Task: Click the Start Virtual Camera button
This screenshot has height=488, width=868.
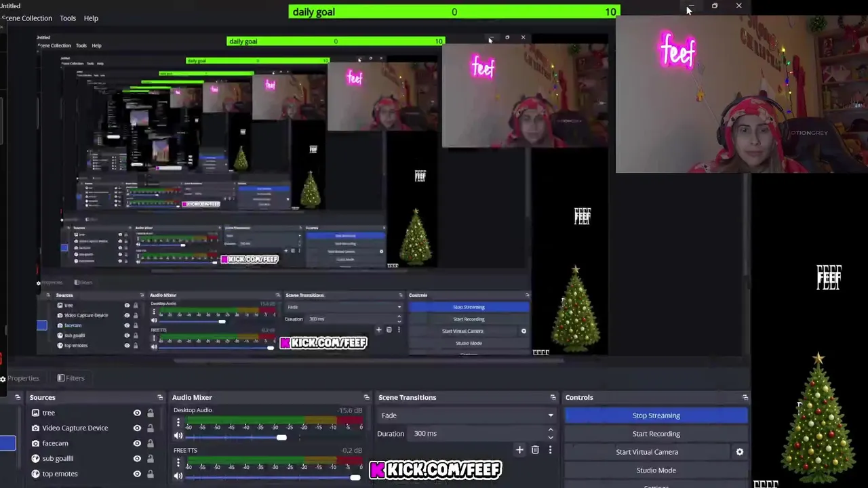Action: pos(647,452)
